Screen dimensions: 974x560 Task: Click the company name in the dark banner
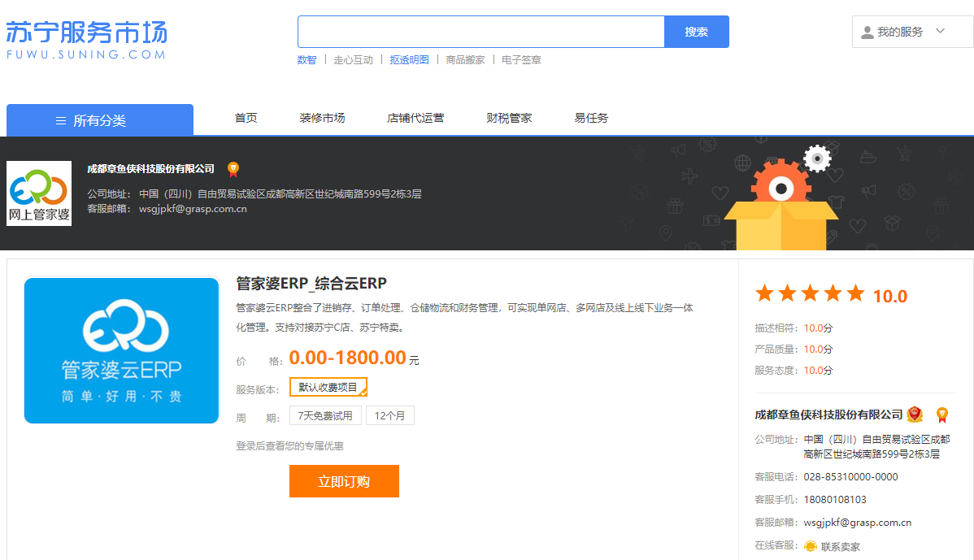151,169
